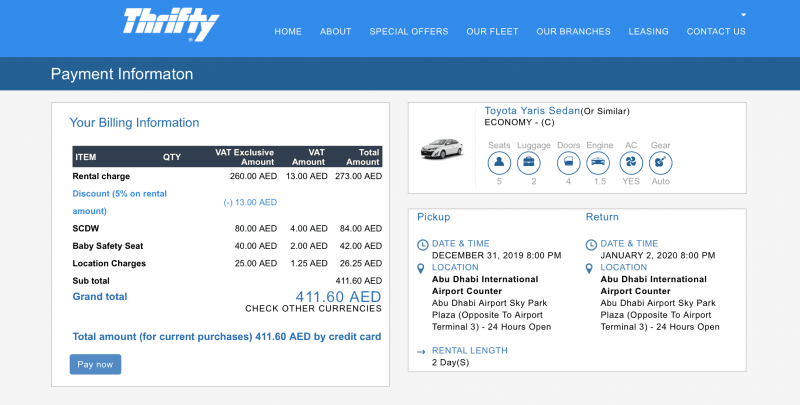Open Our Branches page
This screenshot has width=800, height=405.
[573, 32]
